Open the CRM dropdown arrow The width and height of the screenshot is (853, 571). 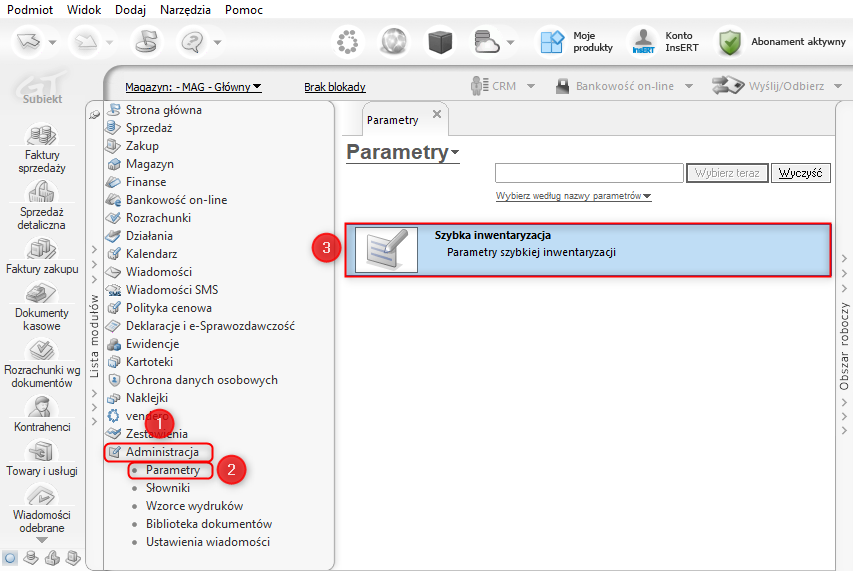(x=531, y=86)
